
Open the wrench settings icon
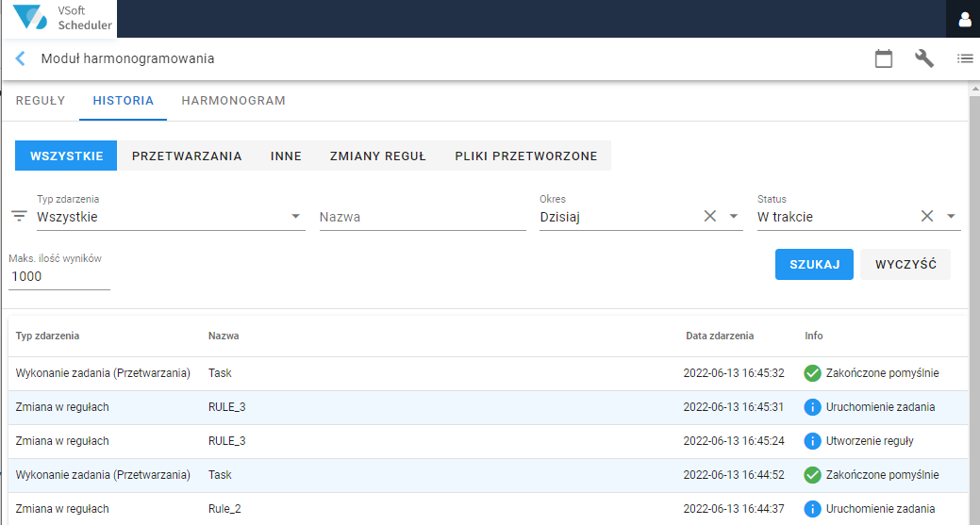click(923, 58)
